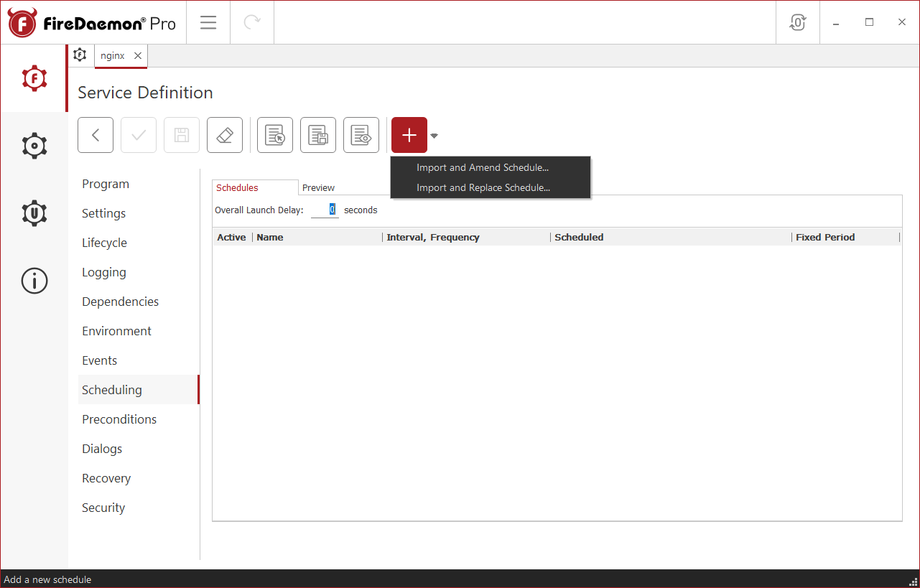Toggle the dropdown arrow beside plus button

tap(434, 135)
